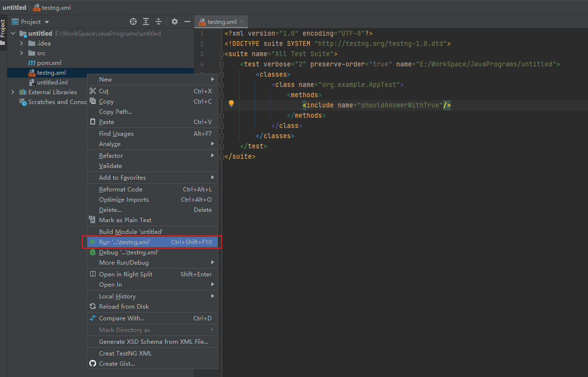Collapse the classes tag fold marker
The height and width of the screenshot is (377, 588).
tap(222, 75)
